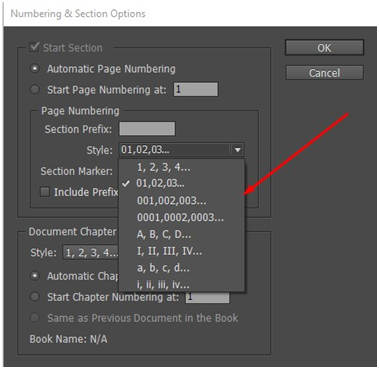Click the Section Marker label
The image size is (379, 369).
click(x=76, y=171)
